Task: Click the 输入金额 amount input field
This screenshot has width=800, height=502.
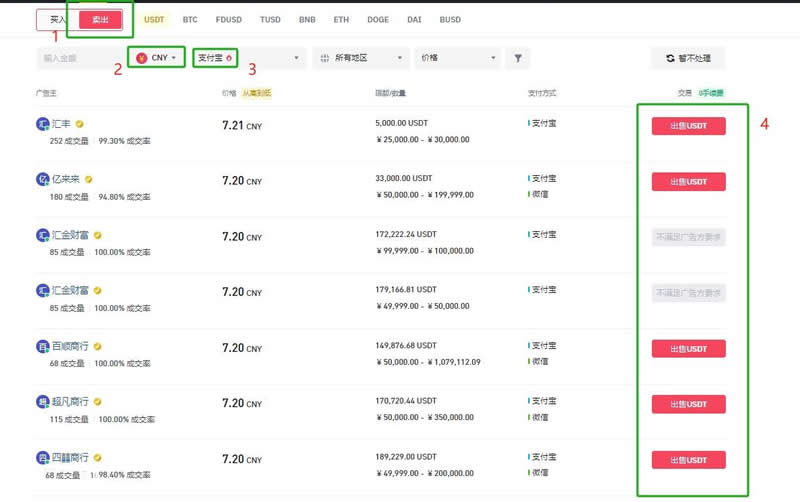Action: point(78,59)
